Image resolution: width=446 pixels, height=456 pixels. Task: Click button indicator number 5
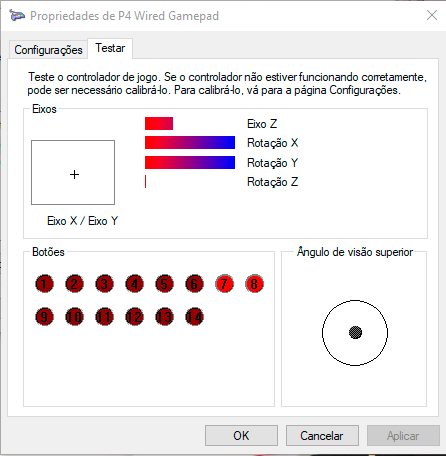[x=164, y=284]
